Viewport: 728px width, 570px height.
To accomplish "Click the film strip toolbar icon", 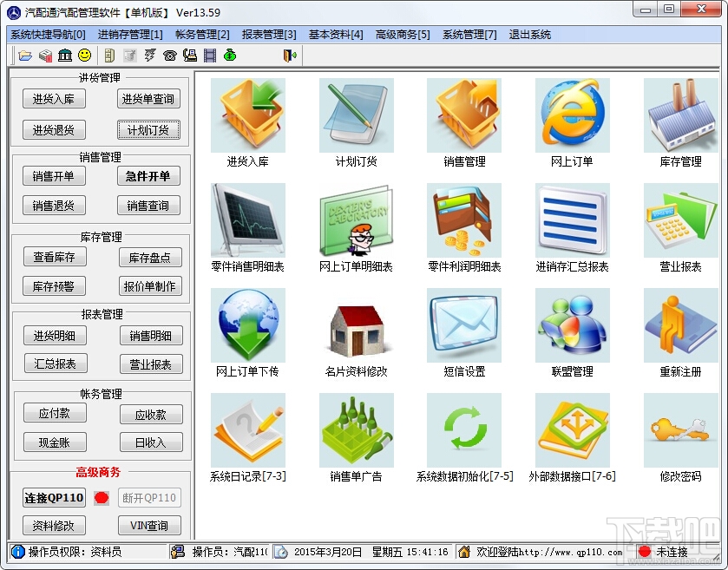I will click(210, 56).
